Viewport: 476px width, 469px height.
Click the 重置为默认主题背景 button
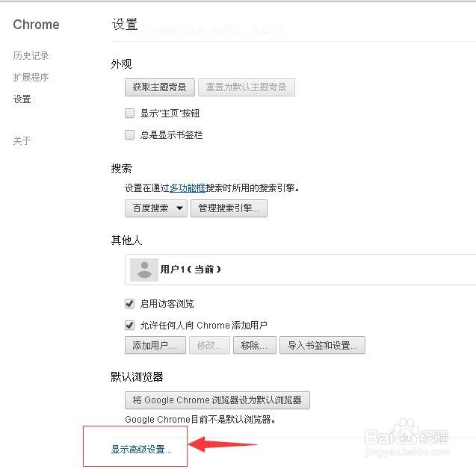coord(246,87)
